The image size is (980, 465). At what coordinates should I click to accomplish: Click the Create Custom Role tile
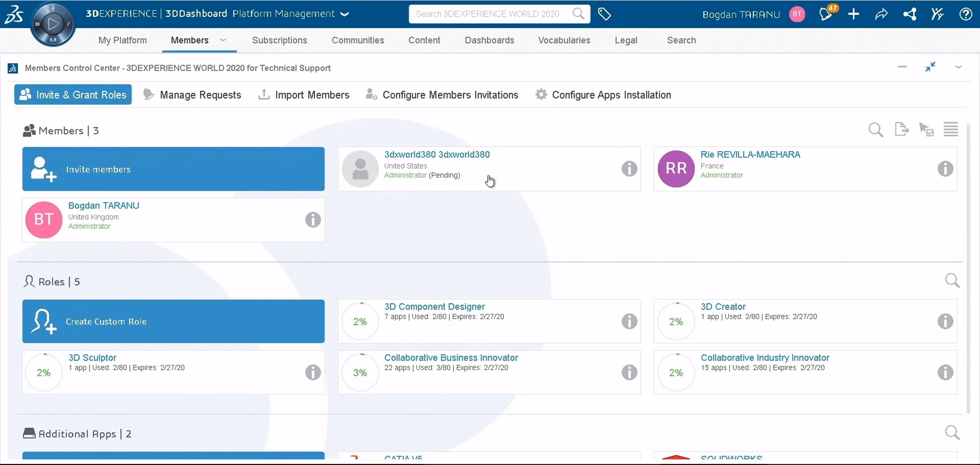(174, 322)
